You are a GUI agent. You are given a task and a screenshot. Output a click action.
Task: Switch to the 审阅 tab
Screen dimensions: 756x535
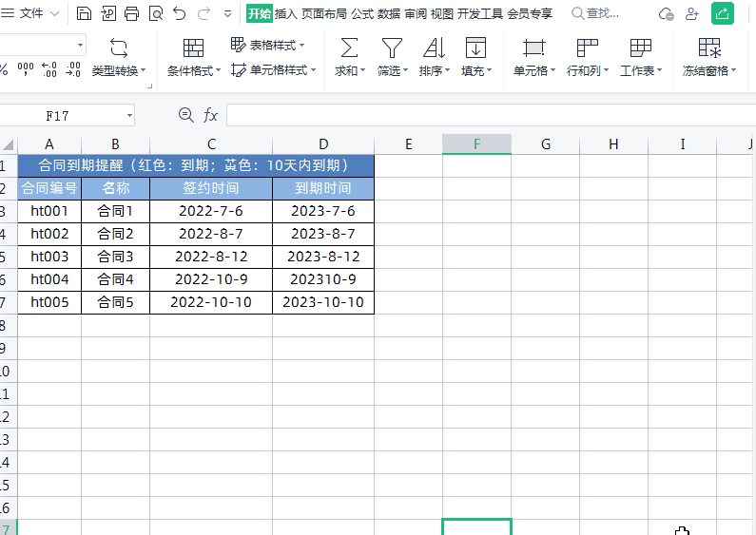tap(416, 13)
